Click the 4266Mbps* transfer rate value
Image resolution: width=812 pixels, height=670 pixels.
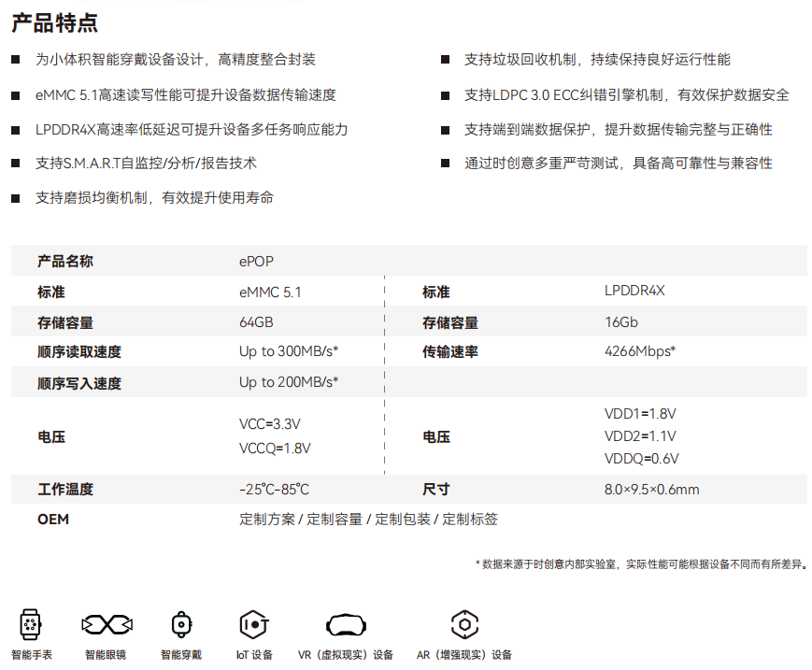[x=640, y=351]
